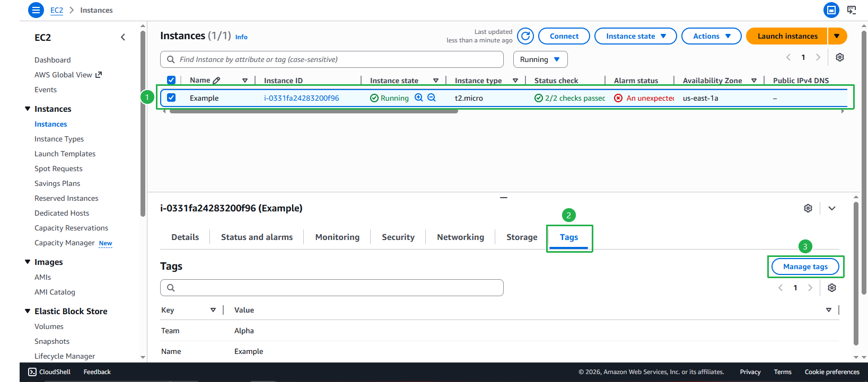Screen dimensions: 868x382
Task: Uncheck the Example instance row checkbox
Action: tap(171, 97)
